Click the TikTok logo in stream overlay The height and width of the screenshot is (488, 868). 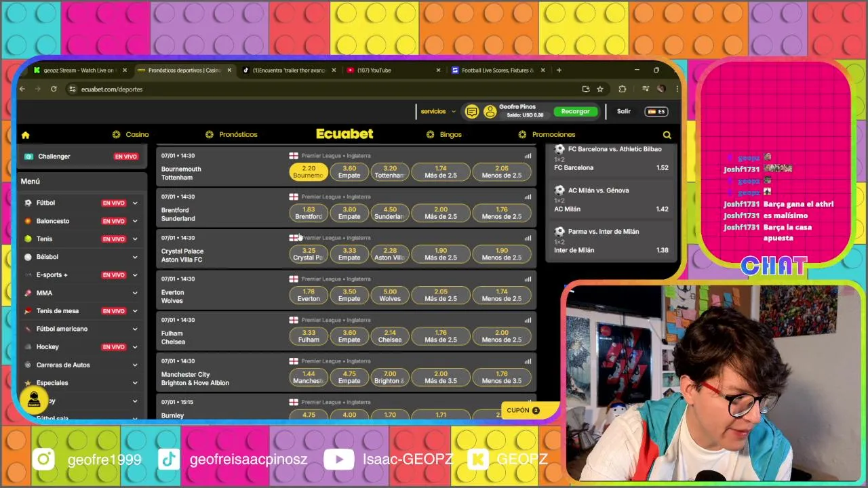point(168,460)
